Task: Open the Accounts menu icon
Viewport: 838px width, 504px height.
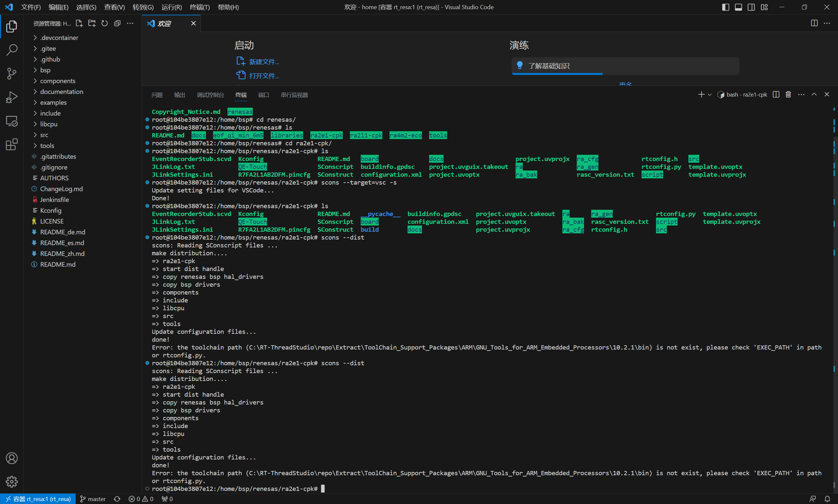Action: click(11, 458)
